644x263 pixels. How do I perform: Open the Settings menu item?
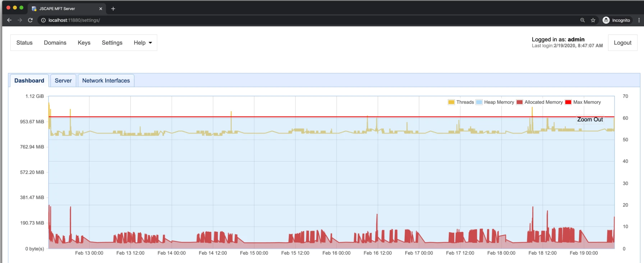pyautogui.click(x=112, y=43)
